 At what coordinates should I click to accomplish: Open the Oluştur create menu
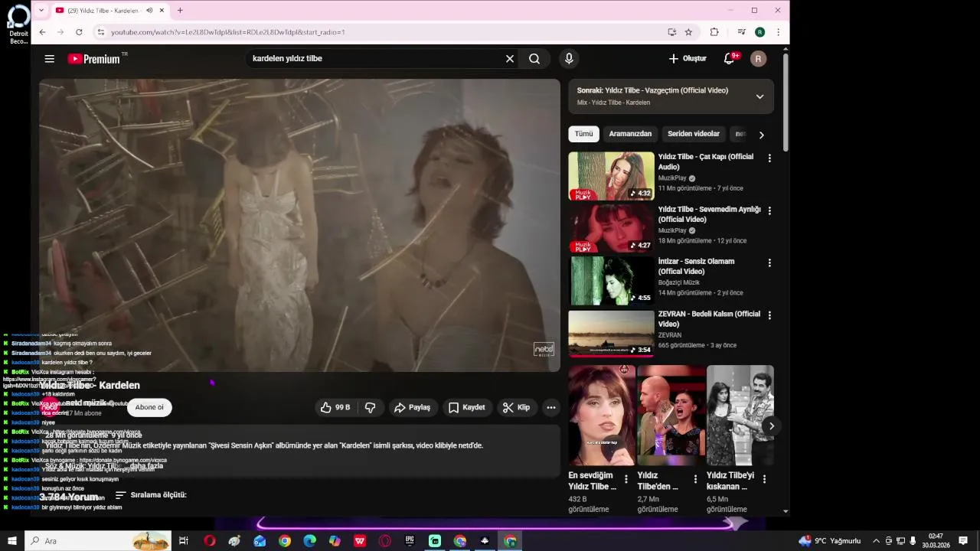688,59
